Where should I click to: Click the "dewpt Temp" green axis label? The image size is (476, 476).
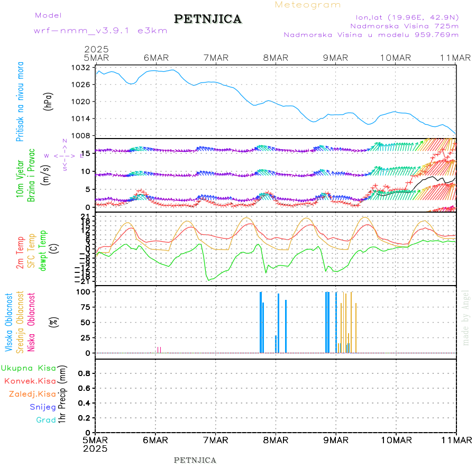pyautogui.click(x=43, y=249)
